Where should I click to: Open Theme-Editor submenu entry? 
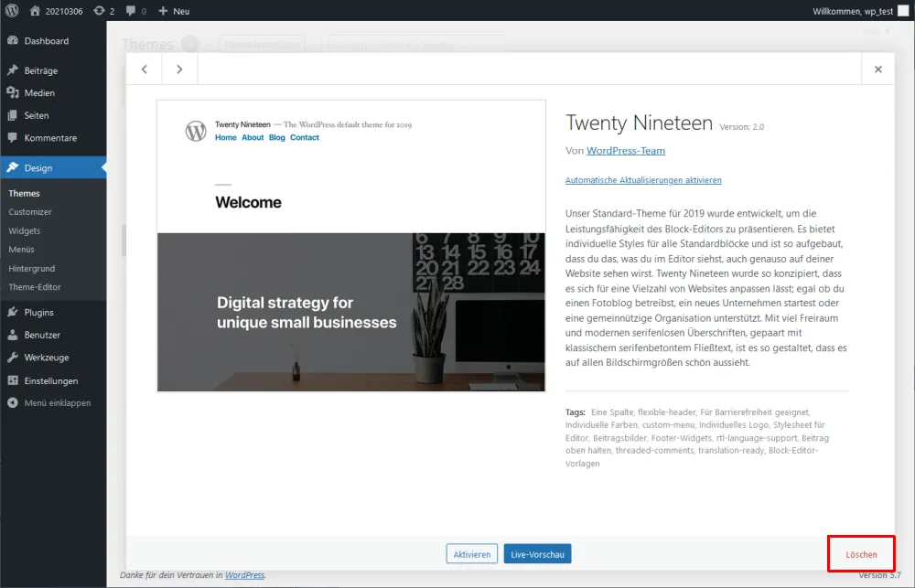tap(35, 287)
